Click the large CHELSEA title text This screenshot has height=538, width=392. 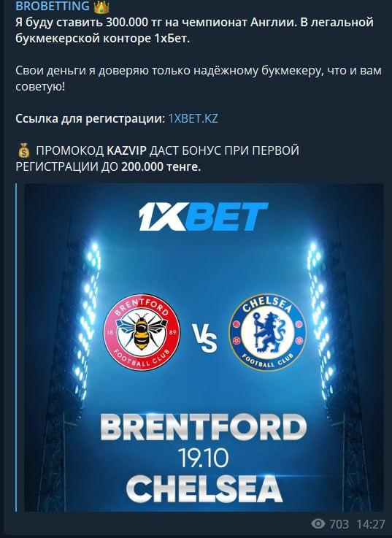click(x=204, y=489)
